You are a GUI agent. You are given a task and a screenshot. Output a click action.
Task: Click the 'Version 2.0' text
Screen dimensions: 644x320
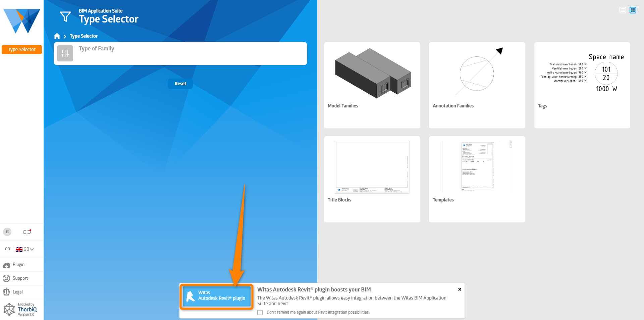coord(26,315)
